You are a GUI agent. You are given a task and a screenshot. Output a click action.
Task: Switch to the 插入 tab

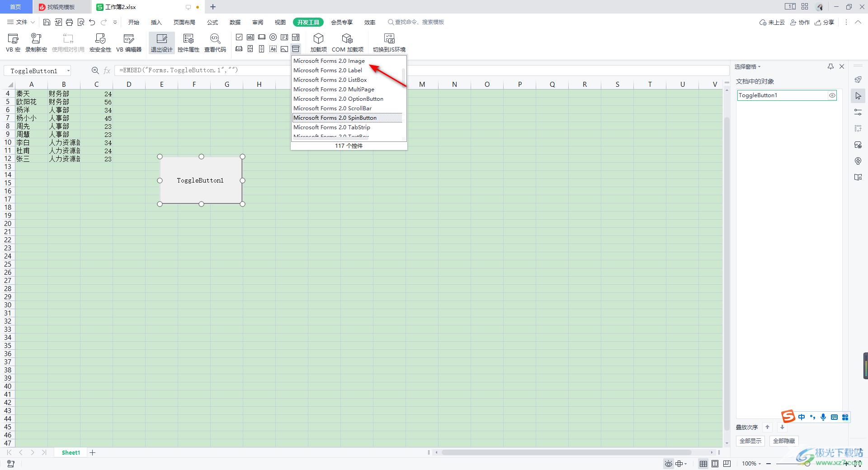(x=156, y=22)
